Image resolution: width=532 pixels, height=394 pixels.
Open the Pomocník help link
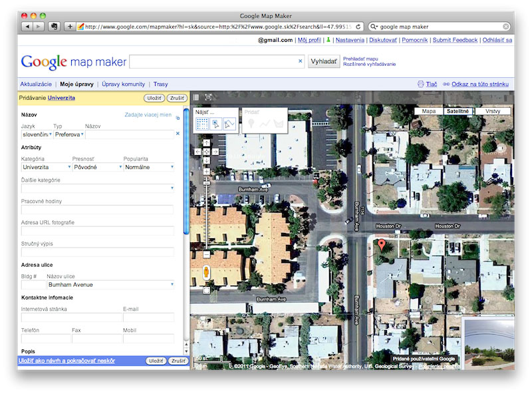tap(414, 40)
